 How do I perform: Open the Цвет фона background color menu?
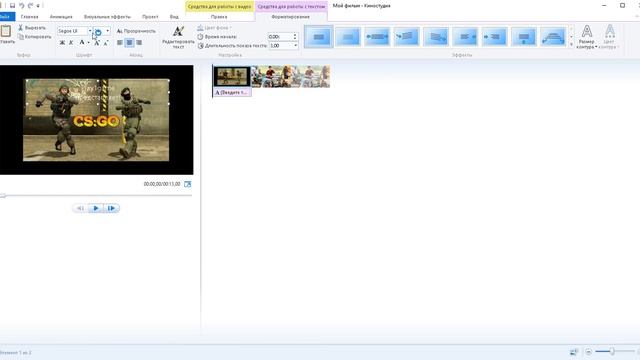click(x=214, y=28)
